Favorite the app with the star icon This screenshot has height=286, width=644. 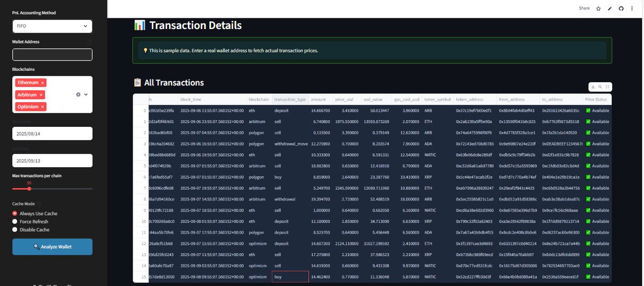[598, 8]
